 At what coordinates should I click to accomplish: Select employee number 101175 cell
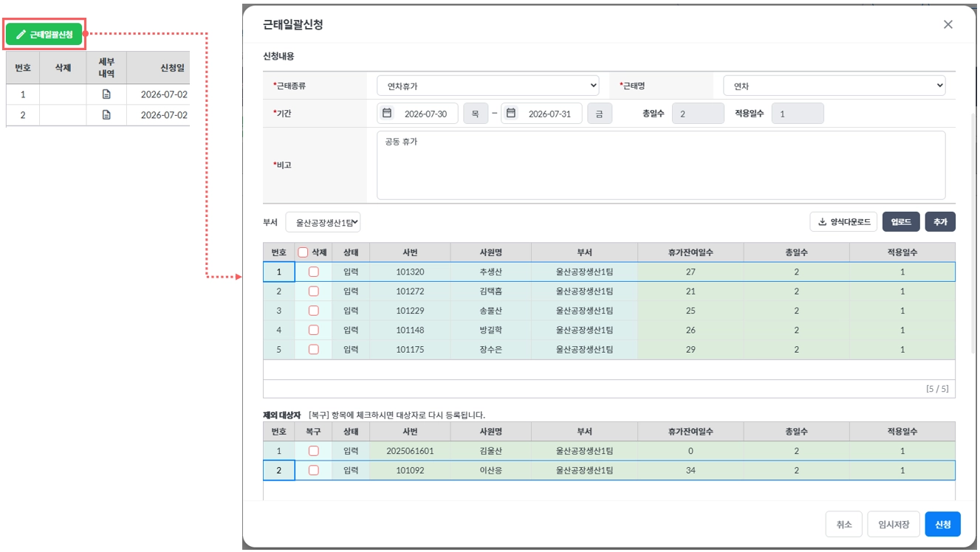pyautogui.click(x=410, y=349)
